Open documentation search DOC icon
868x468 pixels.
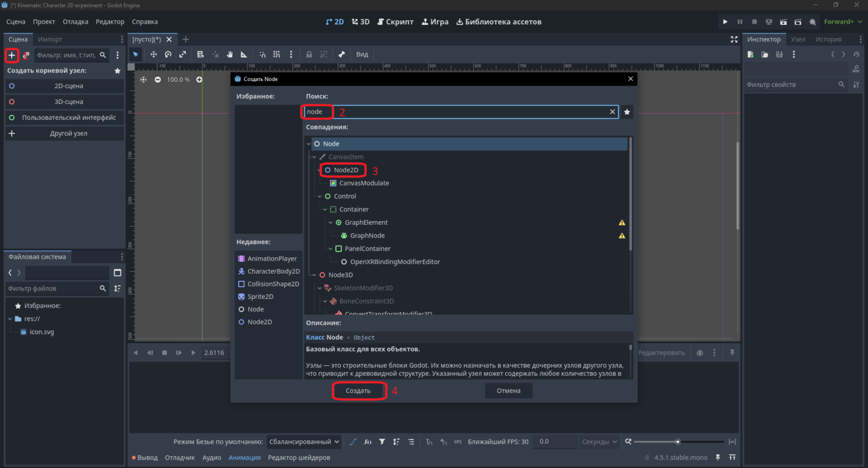click(857, 69)
